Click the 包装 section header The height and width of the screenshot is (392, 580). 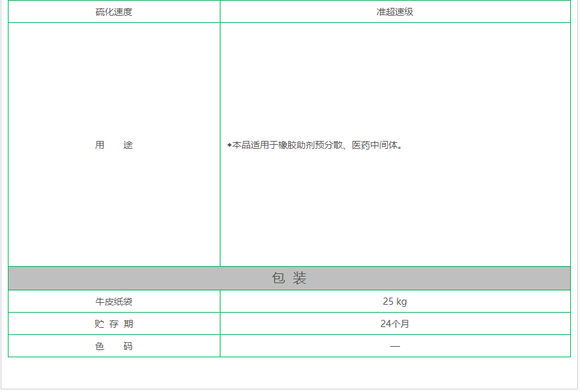point(289,279)
